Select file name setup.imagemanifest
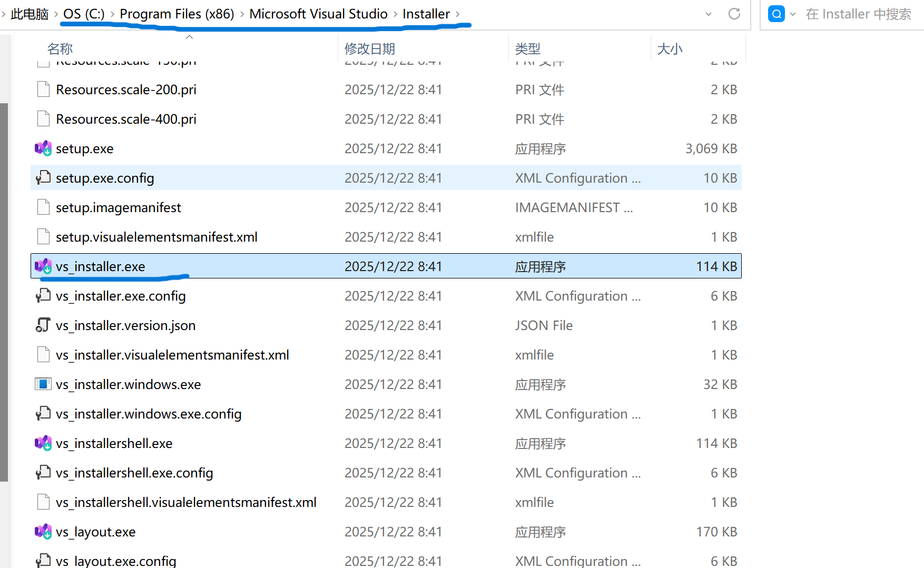The image size is (924, 568). pos(119,208)
